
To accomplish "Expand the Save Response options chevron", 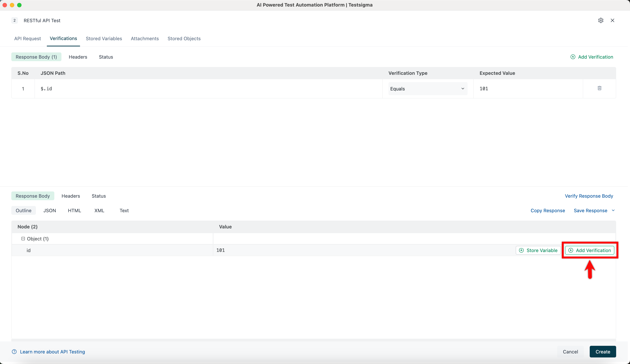I will pos(613,210).
